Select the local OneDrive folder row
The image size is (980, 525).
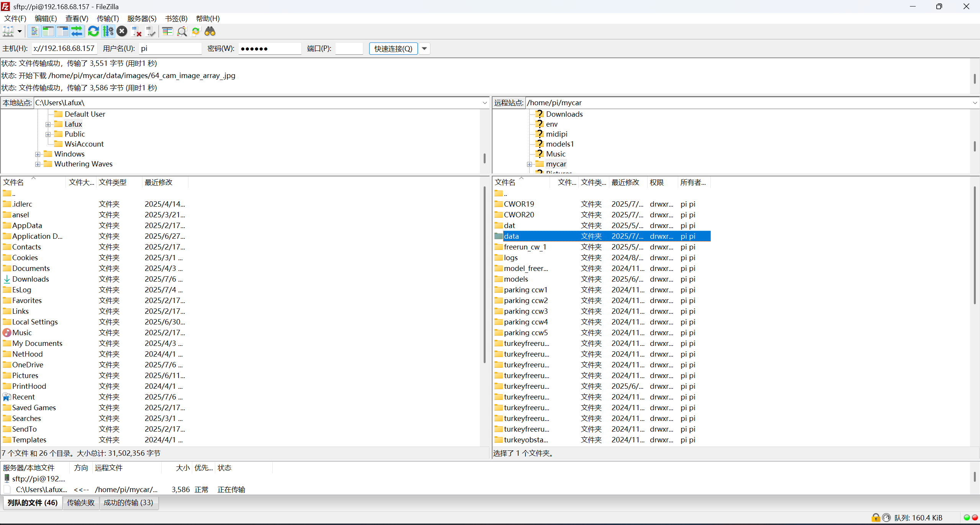(95, 365)
